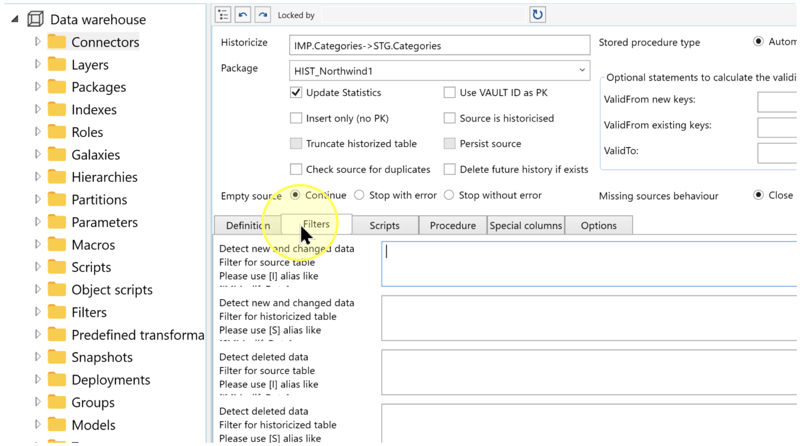This screenshot has width=800, height=446.
Task: Click the ValidFrom existing keys field
Action: point(777,127)
